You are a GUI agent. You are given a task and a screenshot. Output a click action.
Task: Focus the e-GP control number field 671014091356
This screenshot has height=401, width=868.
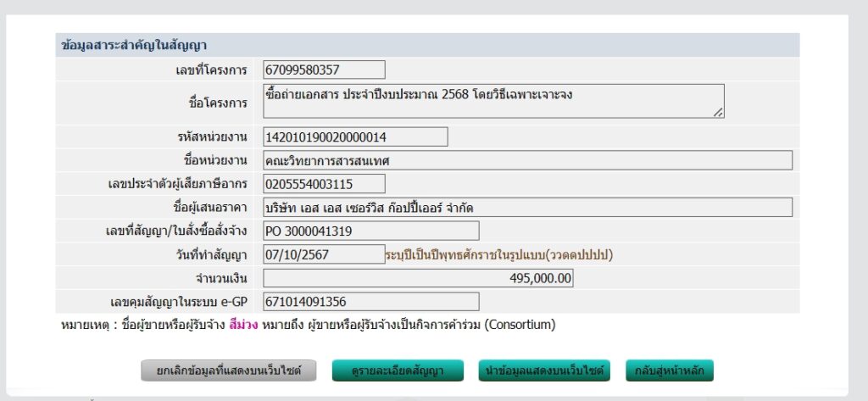pos(370,302)
